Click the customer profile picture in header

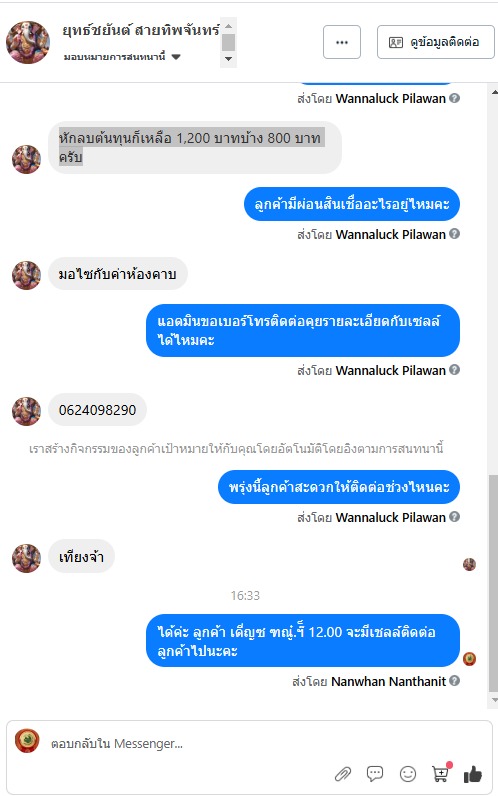(28, 42)
